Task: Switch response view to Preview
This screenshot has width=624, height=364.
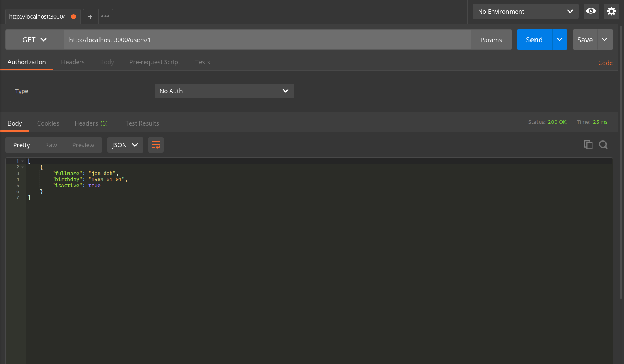Action: [83, 144]
